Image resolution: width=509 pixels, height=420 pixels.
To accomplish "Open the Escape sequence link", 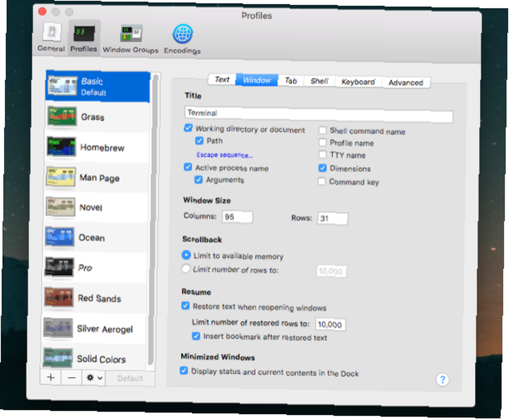I will click(x=224, y=155).
